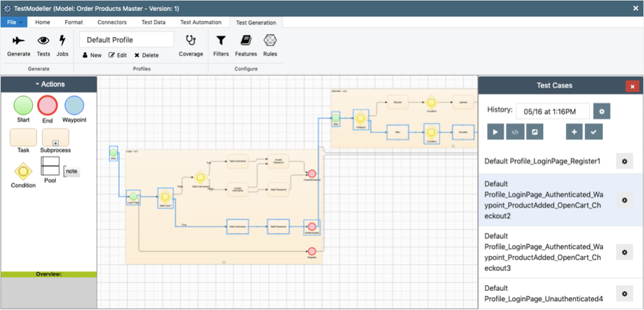Open the Jobs lightning icon
The image size is (644, 310).
pos(62,40)
